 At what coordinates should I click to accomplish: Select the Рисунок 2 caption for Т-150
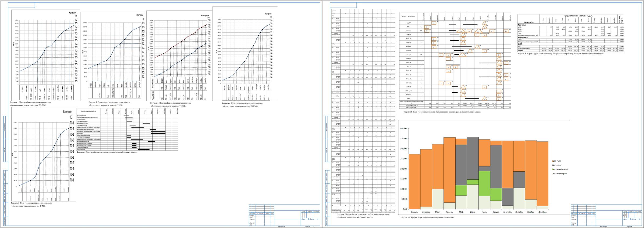point(109,104)
